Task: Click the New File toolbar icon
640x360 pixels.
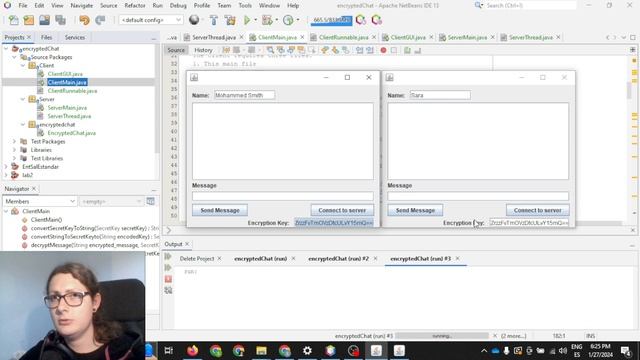Action: [x=13, y=20]
